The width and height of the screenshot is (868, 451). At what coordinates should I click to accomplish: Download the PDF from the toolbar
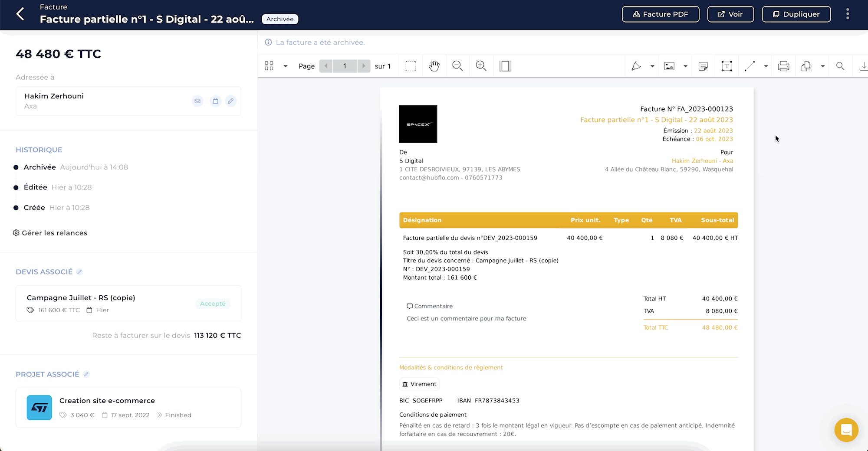coord(863,66)
